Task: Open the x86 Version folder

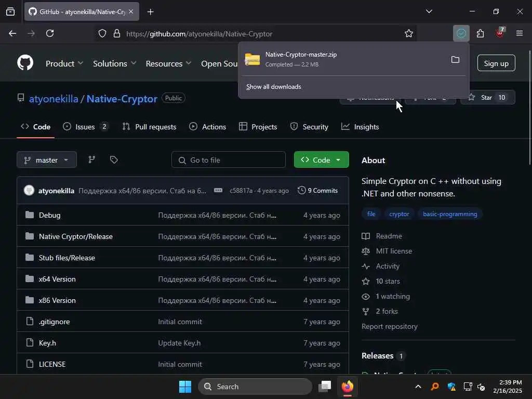Action: tap(57, 301)
